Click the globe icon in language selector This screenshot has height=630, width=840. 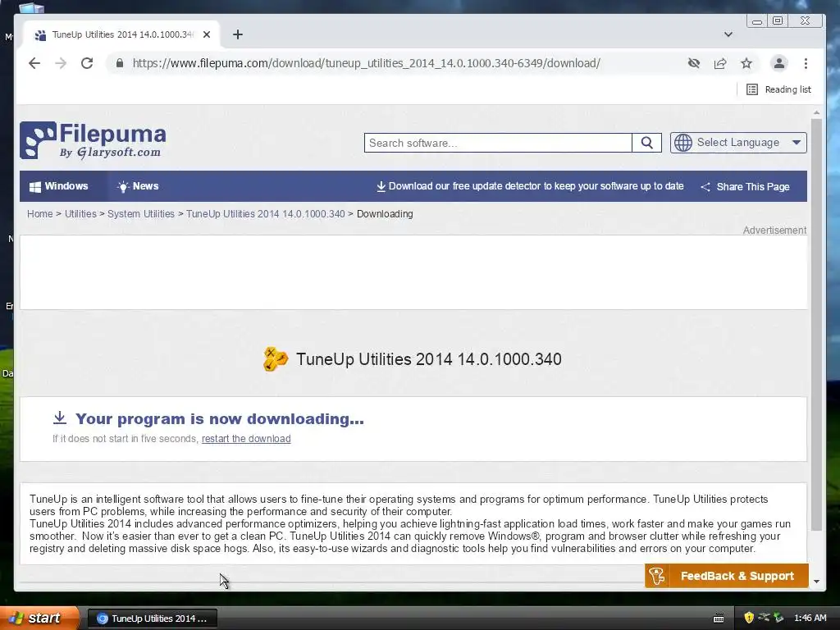[683, 143]
